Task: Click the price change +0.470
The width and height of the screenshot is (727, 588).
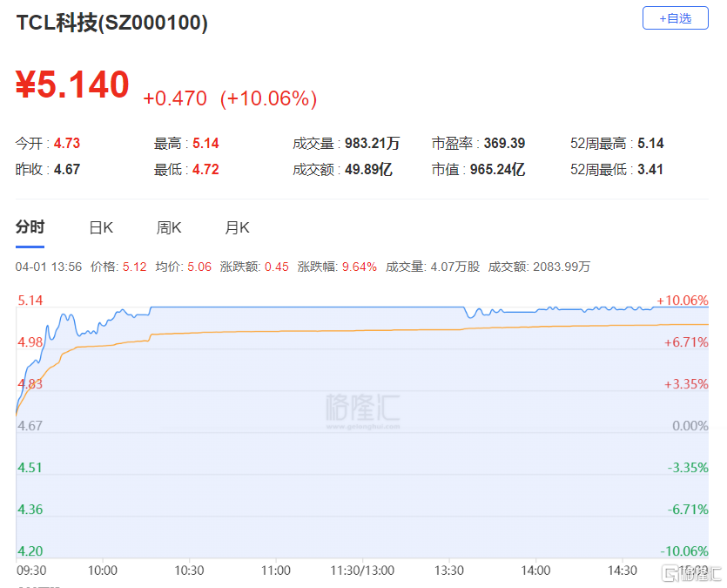Action: (x=175, y=98)
